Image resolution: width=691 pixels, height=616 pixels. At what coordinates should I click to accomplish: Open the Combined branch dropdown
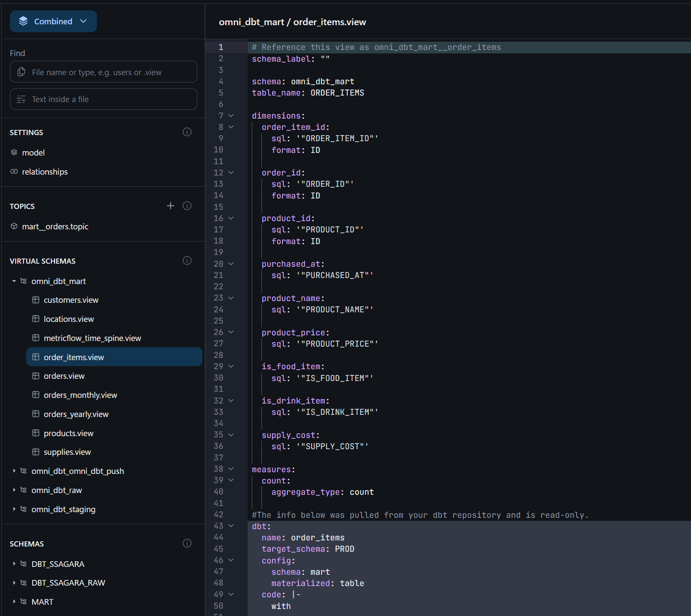click(53, 21)
